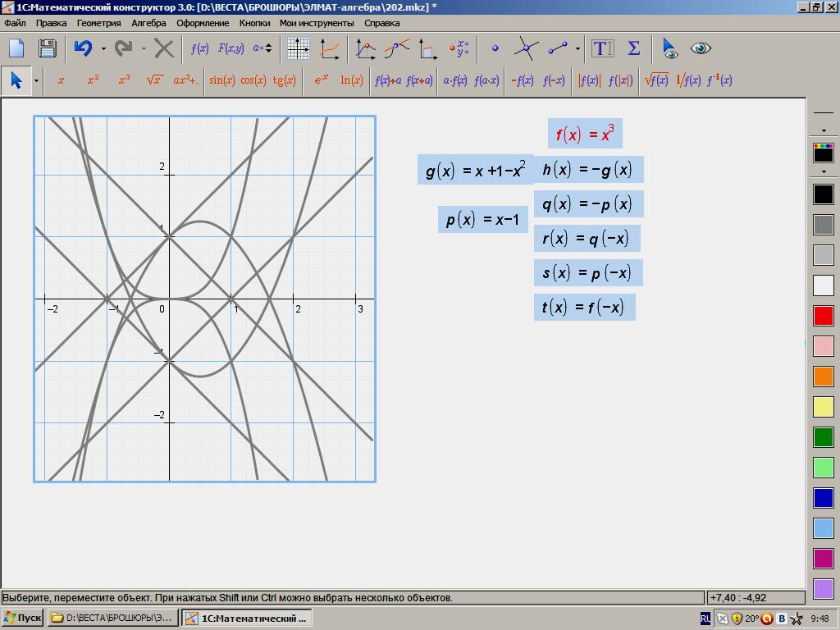Screen dimensions: 840x630
Task: Click the function graph plotting icon
Action: point(329,48)
